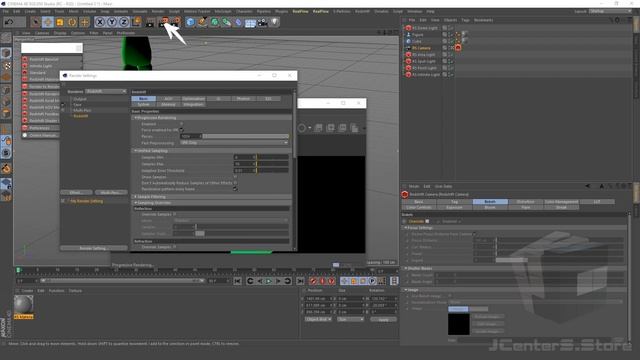Click the Effect... button in Render Settings

[76, 192]
